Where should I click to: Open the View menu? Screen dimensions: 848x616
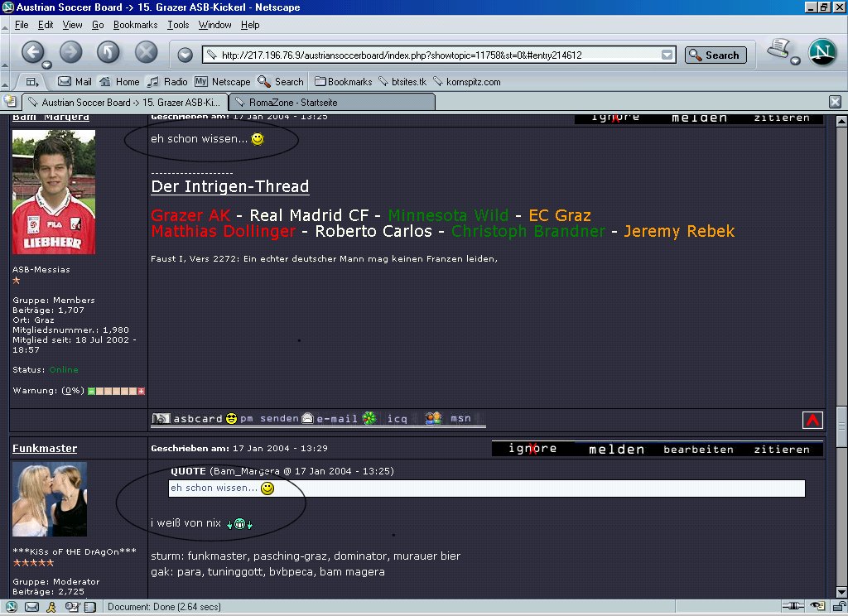click(x=73, y=25)
